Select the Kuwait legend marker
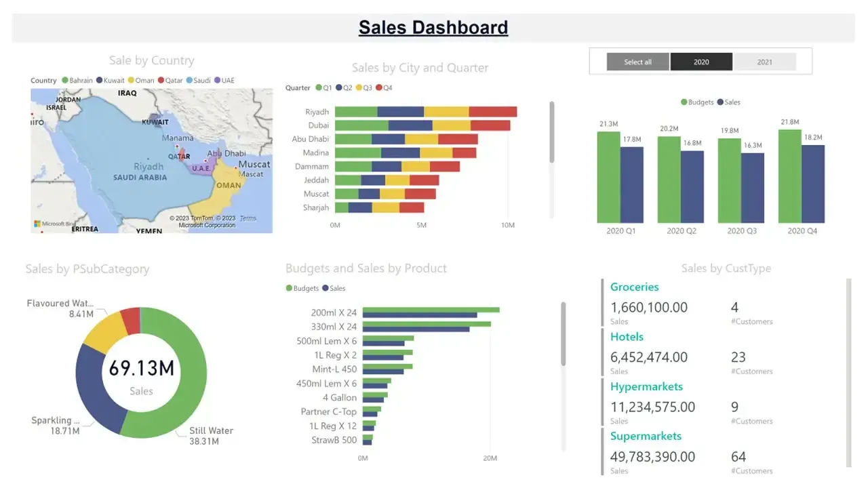Image resolution: width=868 pixels, height=488 pixels. click(99, 81)
